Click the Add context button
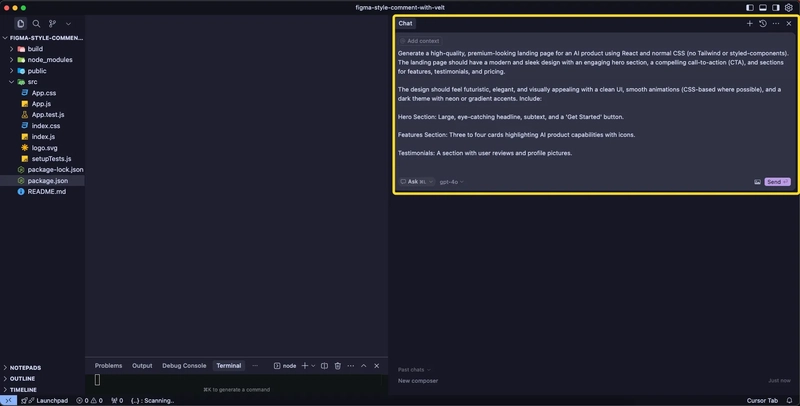Screen dimensions: 800x406 (420, 41)
